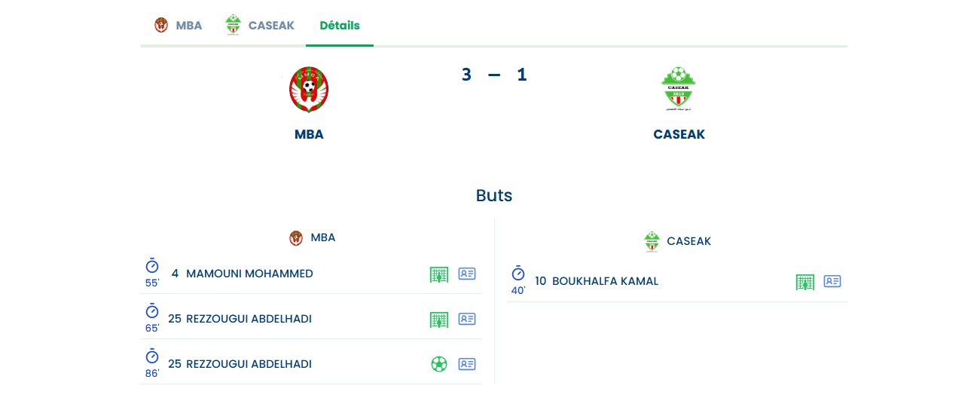
Task: Click goal net icon on Mamouni's row
Action: pyautogui.click(x=439, y=274)
